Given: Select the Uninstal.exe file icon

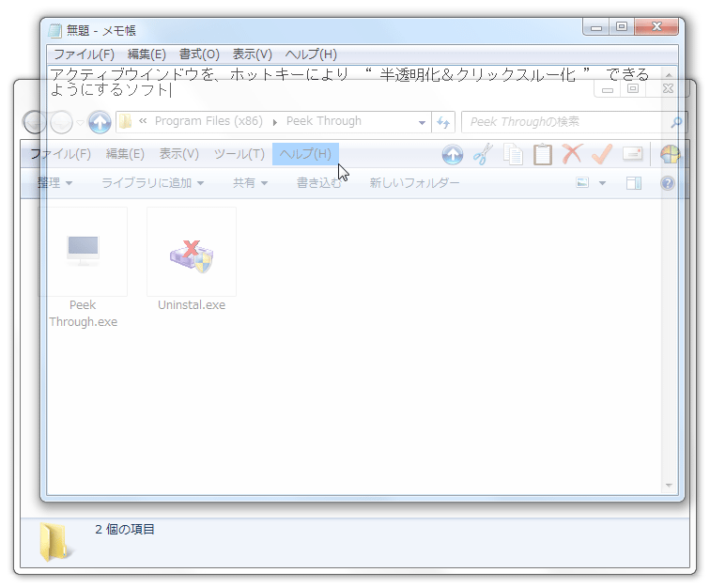Looking at the screenshot, I should [192, 252].
